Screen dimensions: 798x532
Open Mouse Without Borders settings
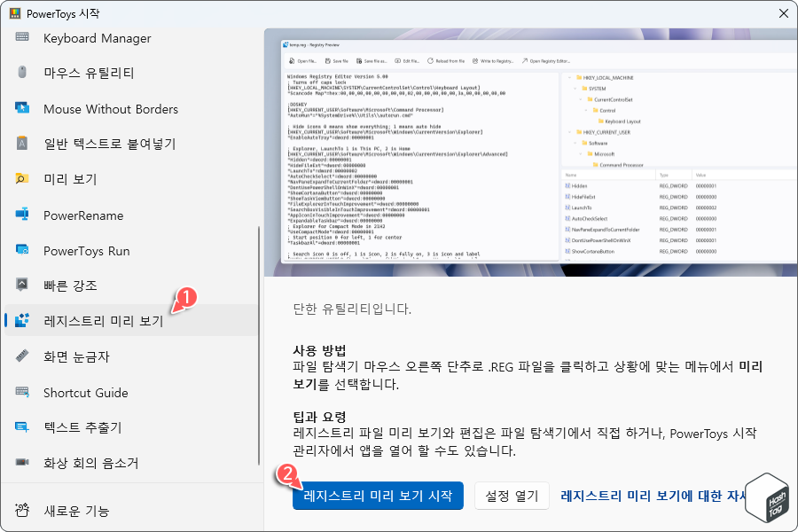pyautogui.click(x=112, y=109)
